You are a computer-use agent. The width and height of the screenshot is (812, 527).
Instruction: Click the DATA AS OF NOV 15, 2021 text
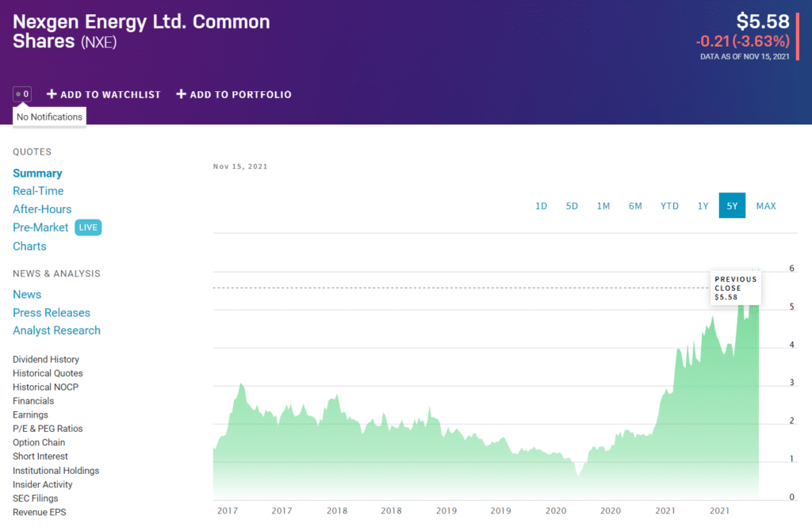(745, 57)
